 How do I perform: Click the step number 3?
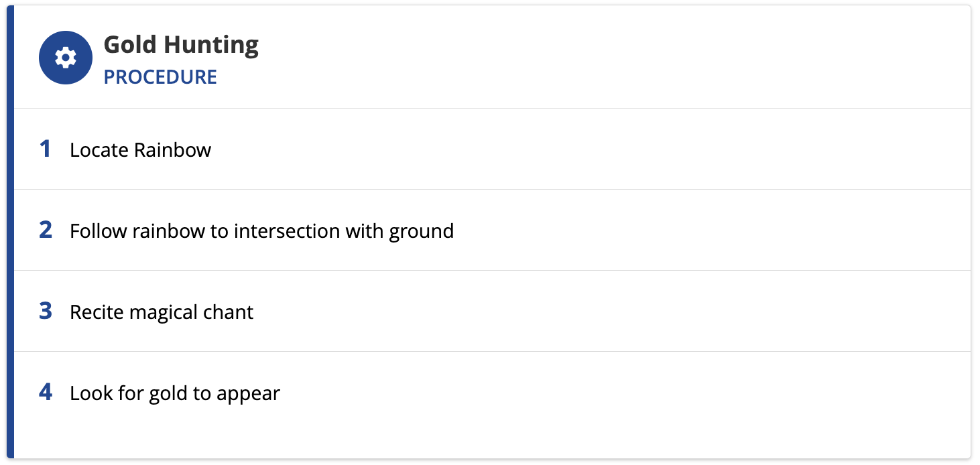point(45,311)
